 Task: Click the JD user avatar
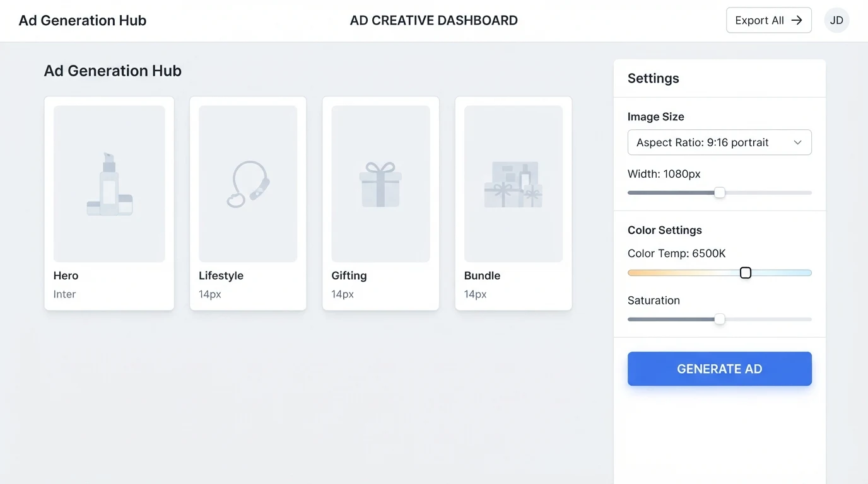tap(836, 20)
